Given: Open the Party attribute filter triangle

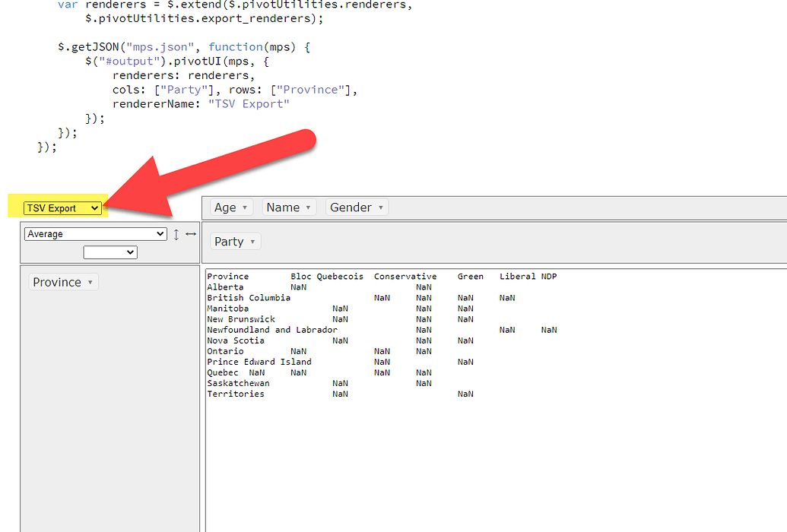Looking at the screenshot, I should tap(252, 241).
